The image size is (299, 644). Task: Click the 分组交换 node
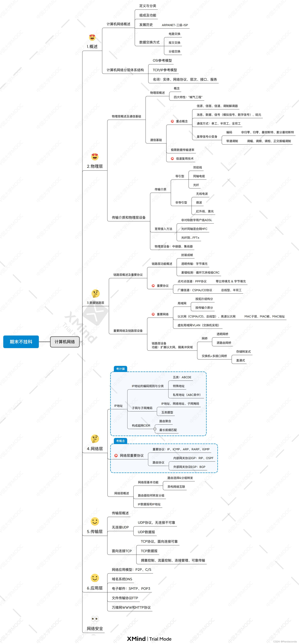tap(175, 51)
